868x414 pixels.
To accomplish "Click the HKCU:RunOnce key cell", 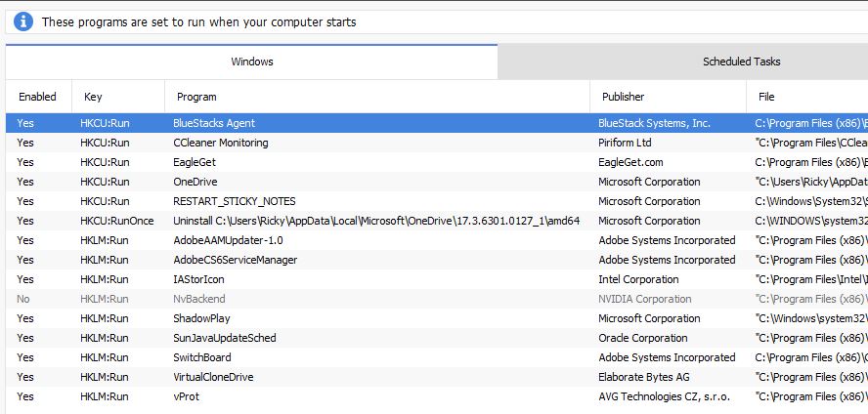I will coord(116,221).
